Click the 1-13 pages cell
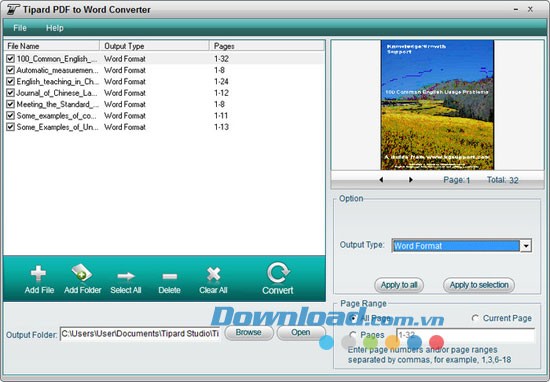The image size is (550, 382). click(221, 127)
